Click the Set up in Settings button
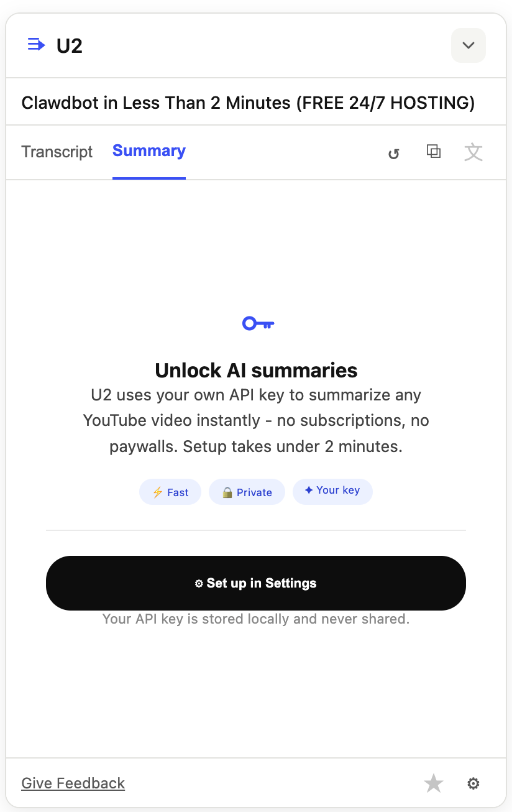 point(255,583)
